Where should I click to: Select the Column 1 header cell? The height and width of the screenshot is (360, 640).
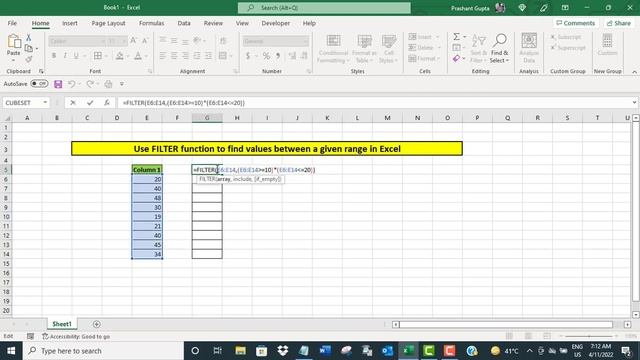click(x=147, y=169)
